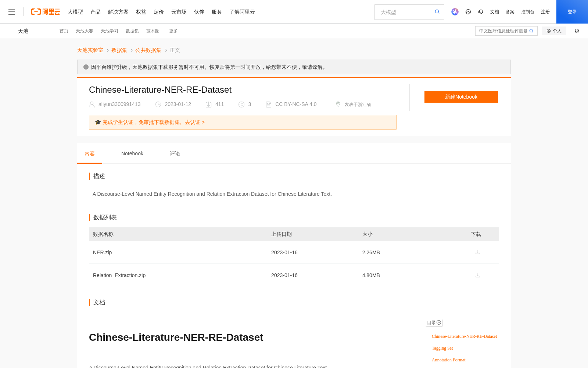Jump to Tagging Set in table of contents
This screenshot has height=368, width=588.
point(442,348)
